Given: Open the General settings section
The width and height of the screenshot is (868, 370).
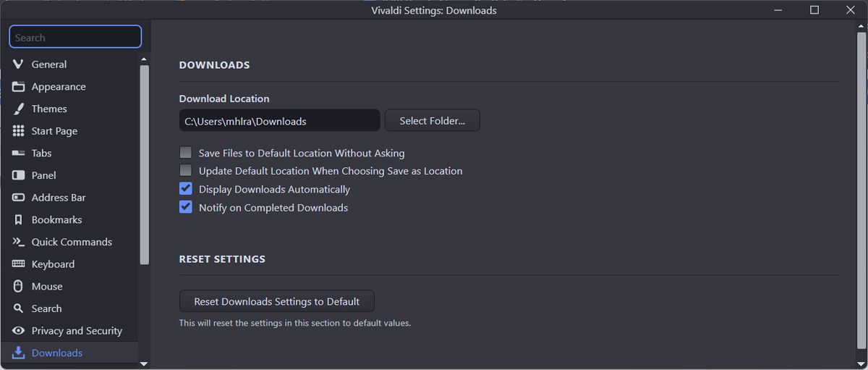Looking at the screenshot, I should [49, 64].
